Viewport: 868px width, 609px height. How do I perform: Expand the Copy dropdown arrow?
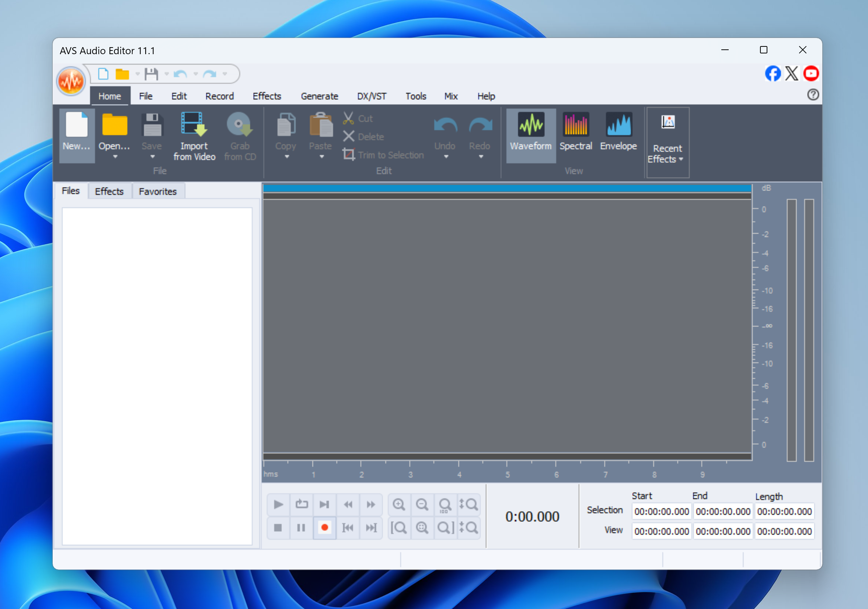pos(287,157)
